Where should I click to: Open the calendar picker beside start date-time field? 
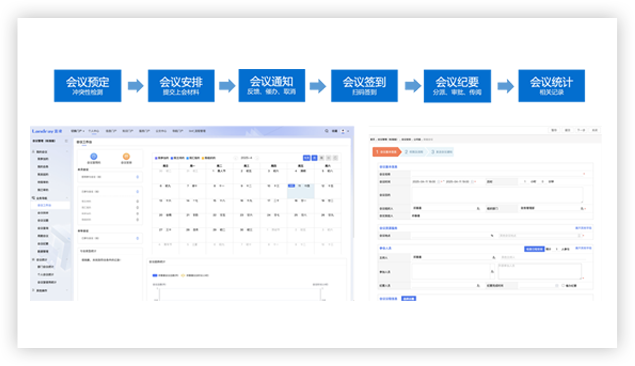coord(439,182)
